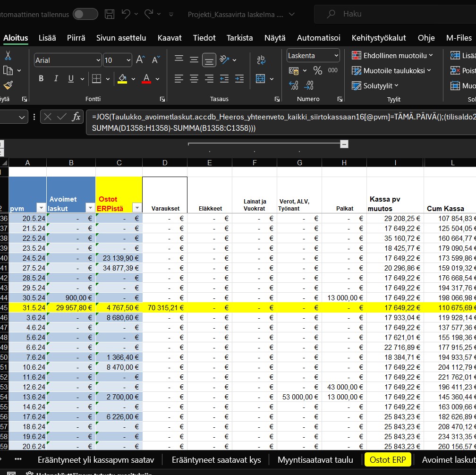Switch to the Myyntisaatavat taulu sheet tab

point(315,460)
